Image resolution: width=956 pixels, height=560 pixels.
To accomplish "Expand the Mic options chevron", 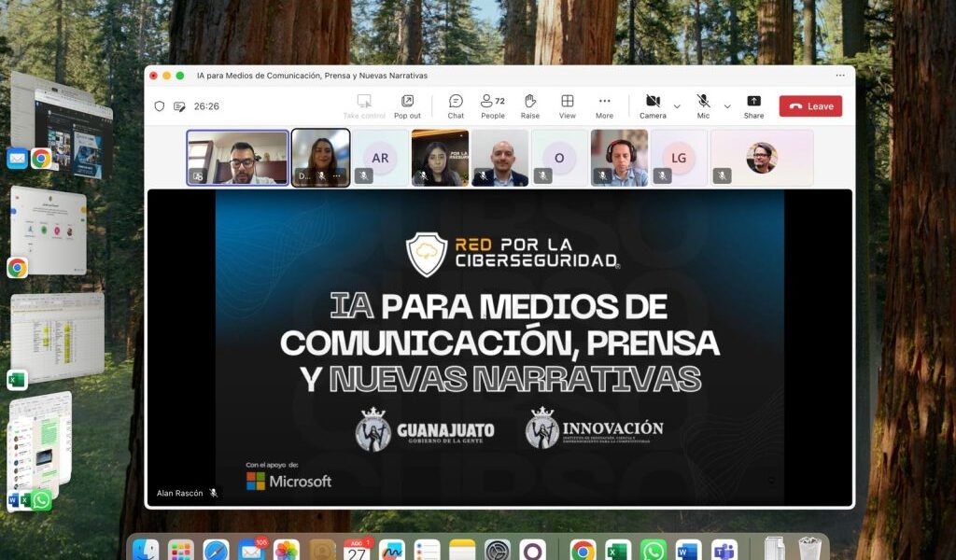I will click(x=727, y=106).
